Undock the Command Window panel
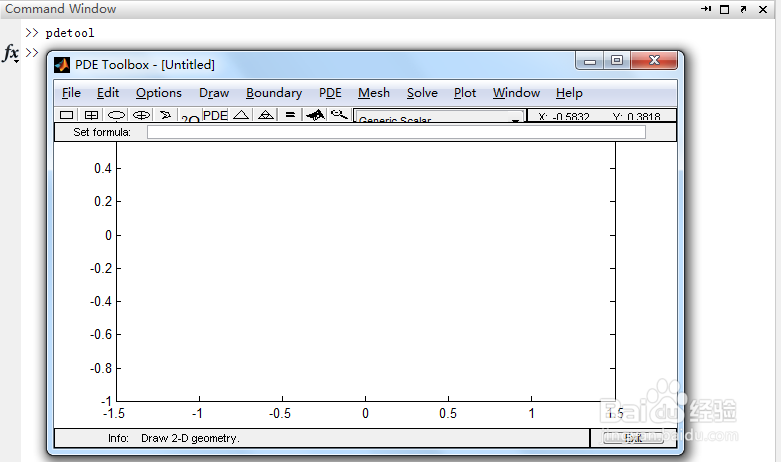Viewport: 781px width, 462px height. point(744,9)
